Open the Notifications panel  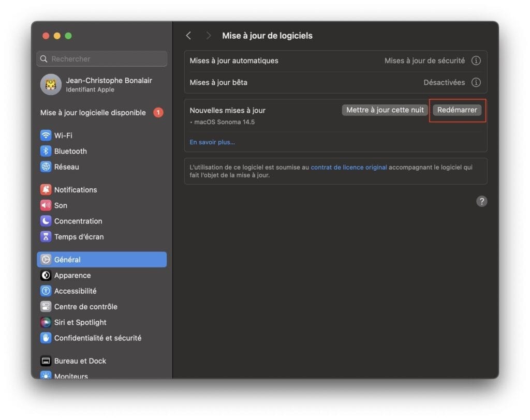(75, 189)
